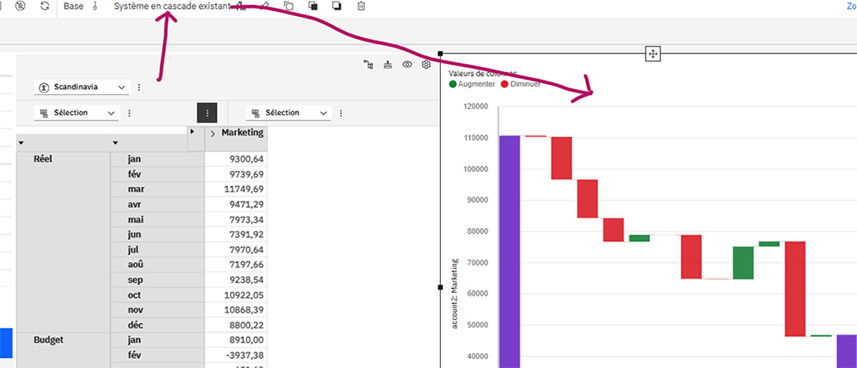This screenshot has height=368, width=857.
Task: Open the first row header dropdown triangle
Action: tap(21, 143)
